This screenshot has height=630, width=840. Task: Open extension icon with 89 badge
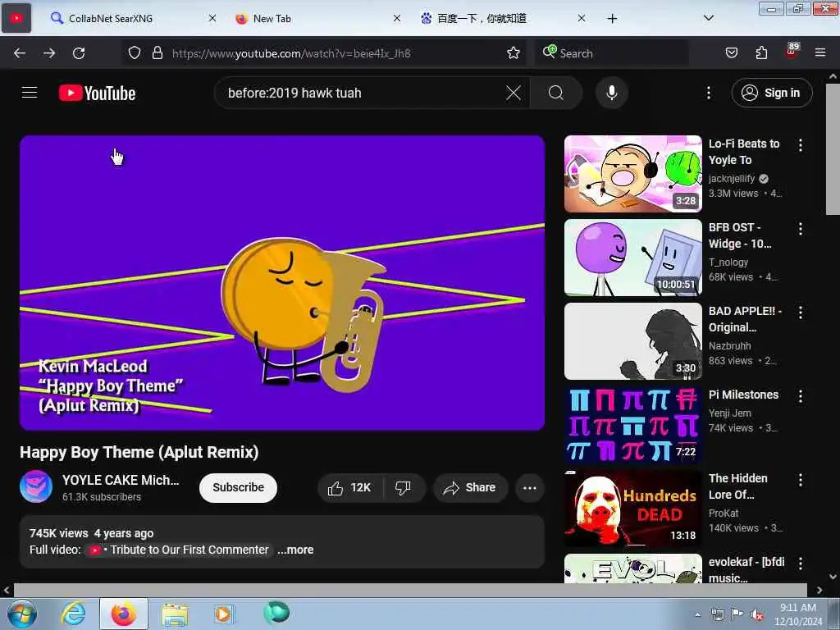coord(792,52)
